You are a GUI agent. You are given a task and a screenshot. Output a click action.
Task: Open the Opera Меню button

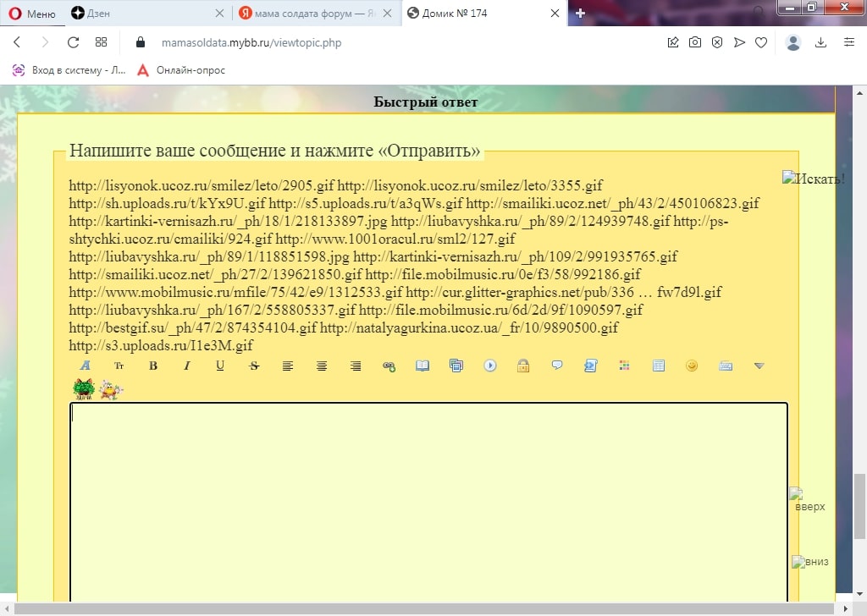pyautogui.click(x=32, y=14)
